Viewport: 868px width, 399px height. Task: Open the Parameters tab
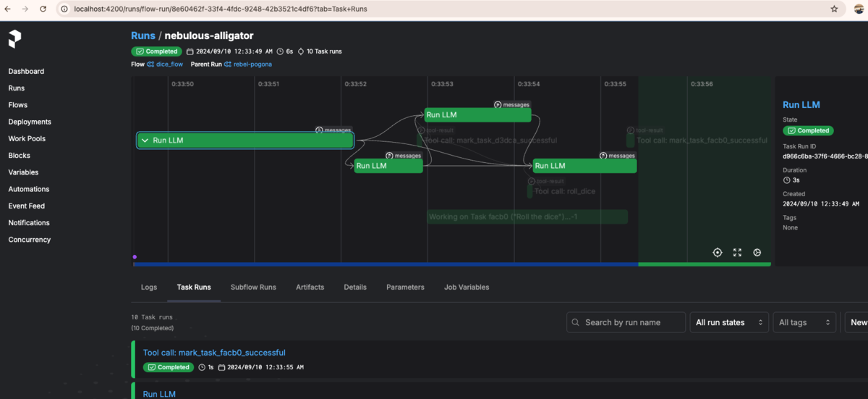click(x=405, y=287)
